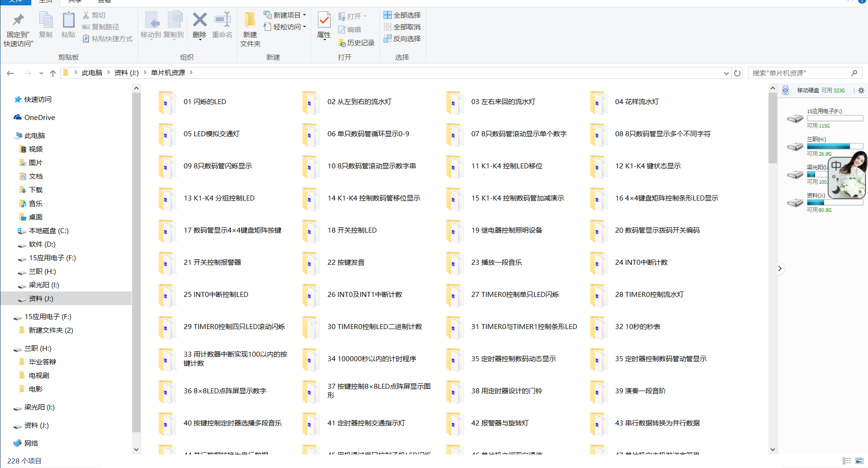Click the 资料(J:) drive usage bar
This screenshot has height=468, width=868.
835,202
